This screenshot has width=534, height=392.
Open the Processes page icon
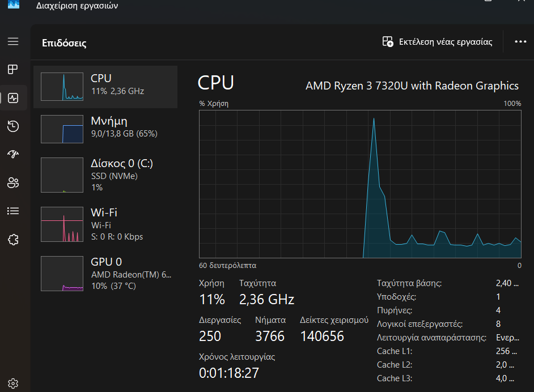[x=13, y=70]
